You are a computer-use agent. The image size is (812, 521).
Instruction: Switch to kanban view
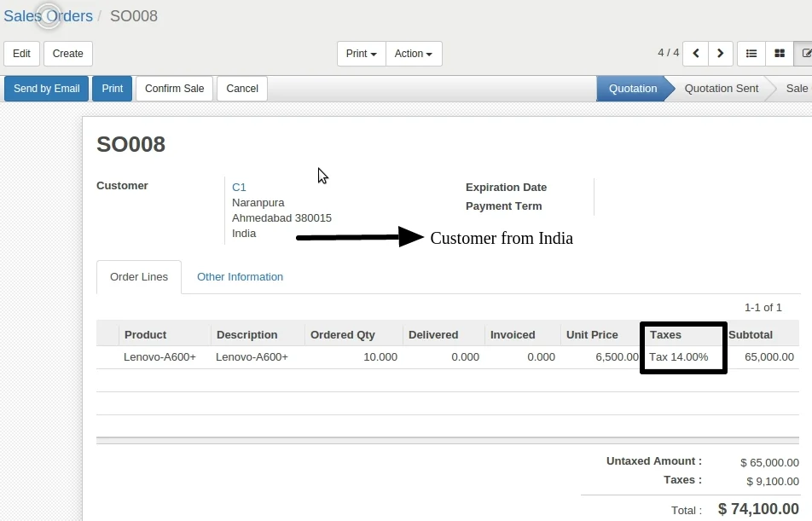pyautogui.click(x=779, y=53)
